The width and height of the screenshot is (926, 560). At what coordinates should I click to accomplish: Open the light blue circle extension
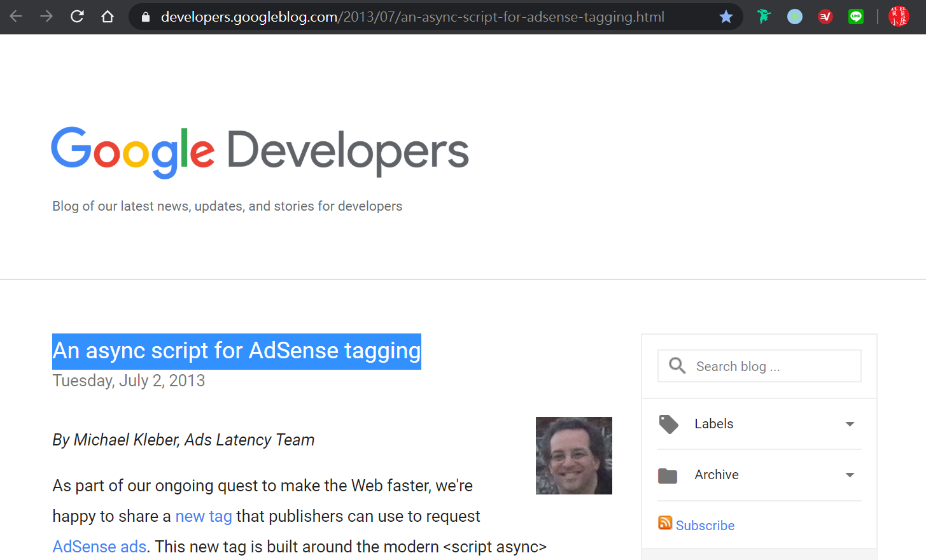pos(795,17)
